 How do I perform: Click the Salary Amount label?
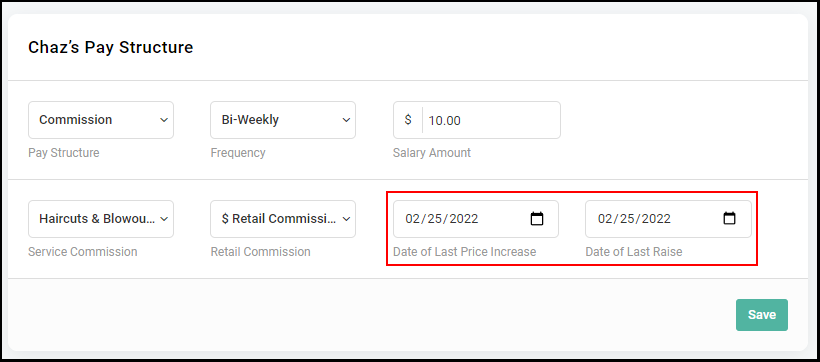click(x=431, y=153)
